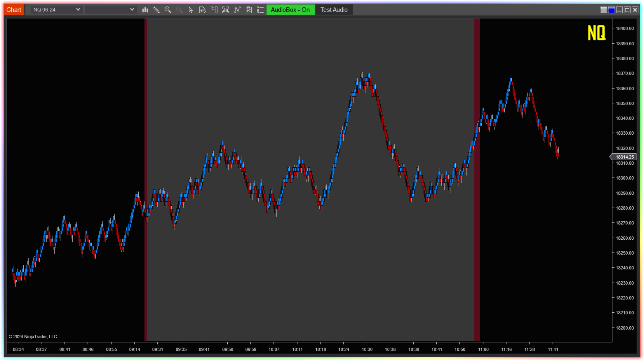
Task: Click the 18314.25 current price marker
Action: (x=624, y=157)
